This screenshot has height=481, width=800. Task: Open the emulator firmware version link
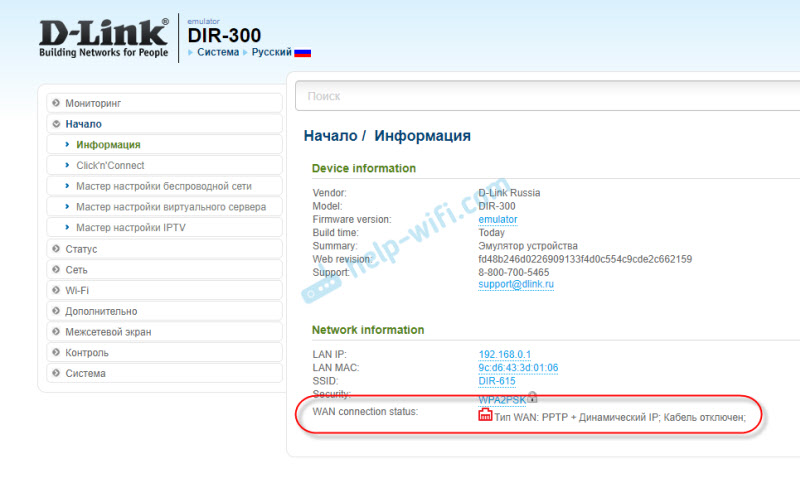497,219
